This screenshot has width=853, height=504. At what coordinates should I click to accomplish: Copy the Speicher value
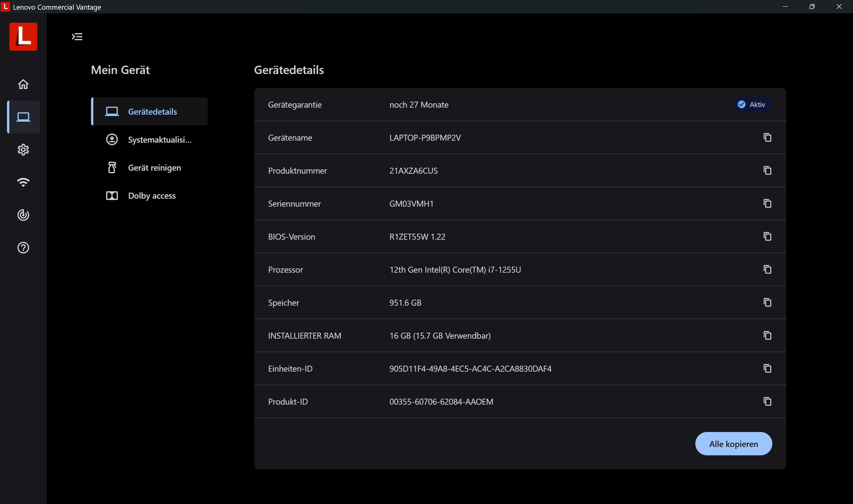(x=767, y=302)
